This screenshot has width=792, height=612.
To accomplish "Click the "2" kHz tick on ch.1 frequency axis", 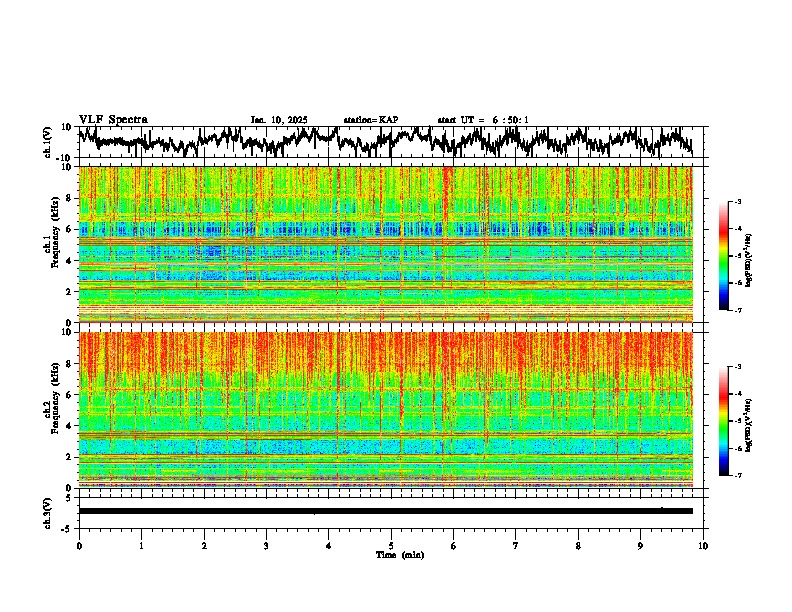I will tap(70, 291).
